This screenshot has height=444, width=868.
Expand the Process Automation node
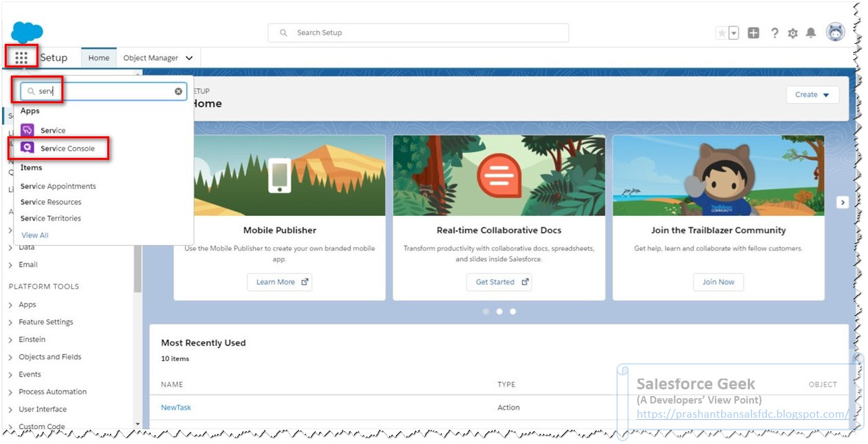click(11, 392)
